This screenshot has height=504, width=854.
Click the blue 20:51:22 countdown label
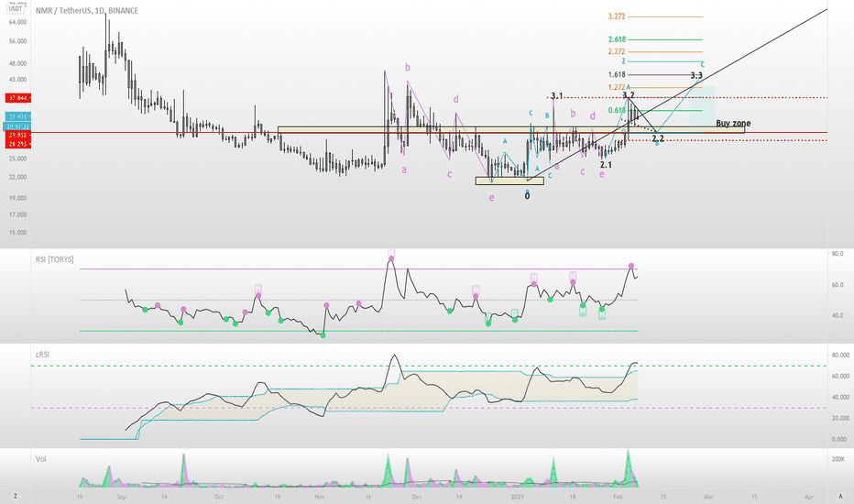pyautogui.click(x=18, y=126)
